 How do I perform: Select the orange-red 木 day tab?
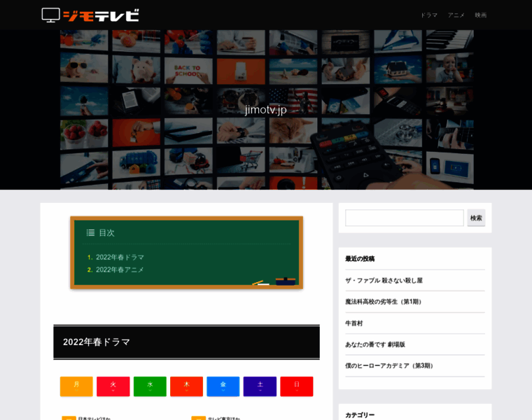click(x=187, y=386)
